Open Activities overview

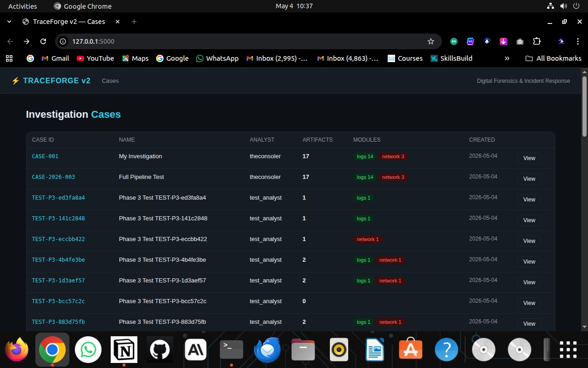point(23,6)
